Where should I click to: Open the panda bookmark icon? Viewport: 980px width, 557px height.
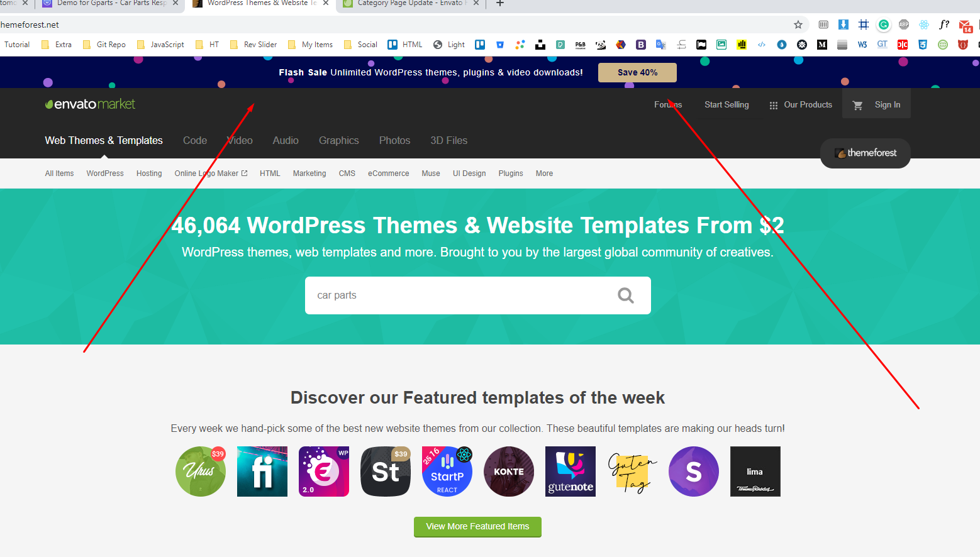[x=601, y=45]
